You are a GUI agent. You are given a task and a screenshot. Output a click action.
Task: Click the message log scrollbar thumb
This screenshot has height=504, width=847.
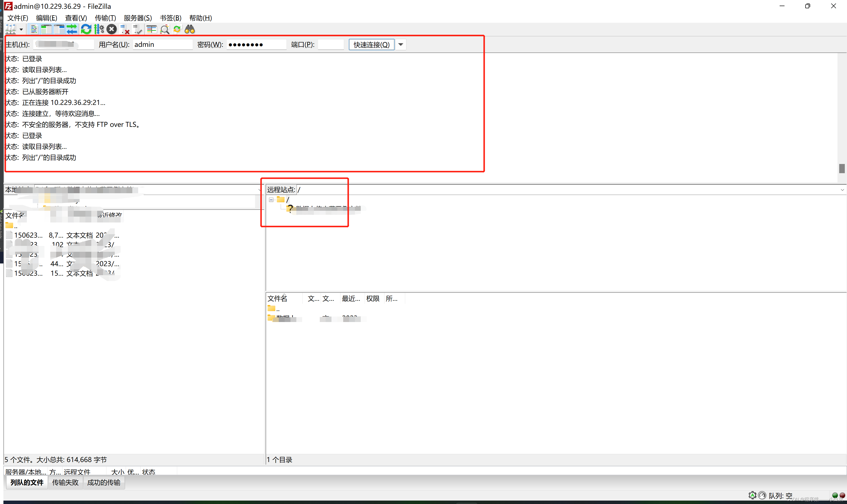(842, 168)
